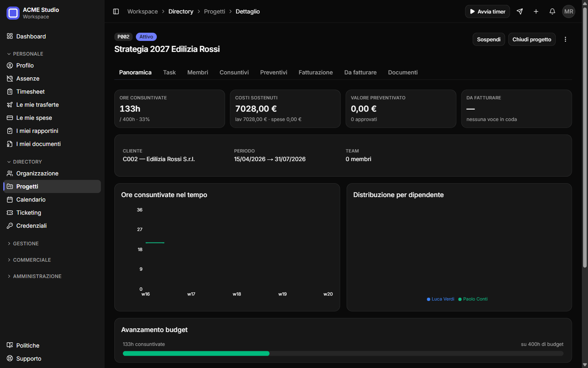The height and width of the screenshot is (368, 588).
Task: Click Workspace breadcrumb link
Action: (143, 11)
